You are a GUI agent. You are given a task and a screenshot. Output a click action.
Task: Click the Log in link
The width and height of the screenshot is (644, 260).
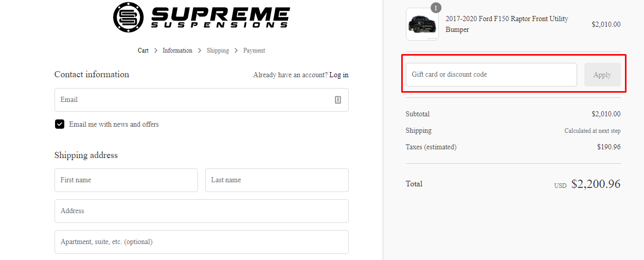pyautogui.click(x=339, y=75)
